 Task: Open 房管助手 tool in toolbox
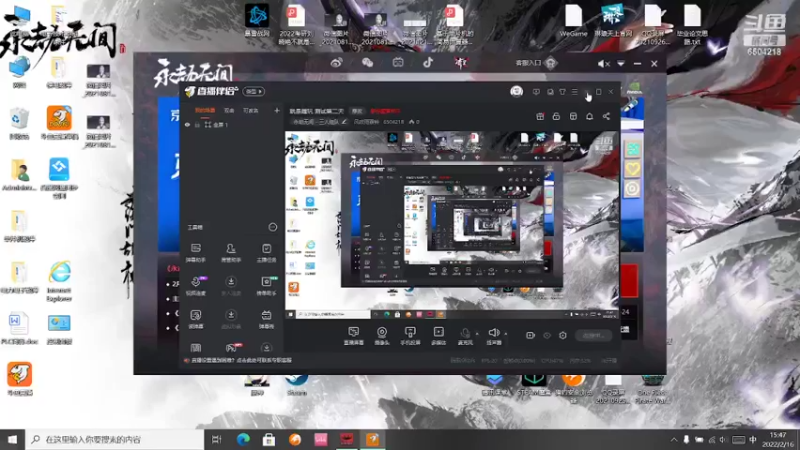(x=231, y=253)
